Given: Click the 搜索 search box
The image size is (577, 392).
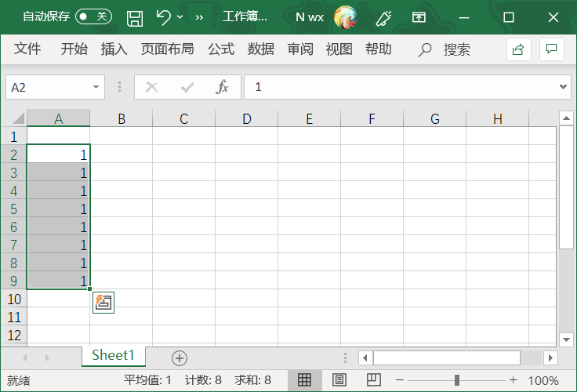Looking at the screenshot, I should pos(445,49).
